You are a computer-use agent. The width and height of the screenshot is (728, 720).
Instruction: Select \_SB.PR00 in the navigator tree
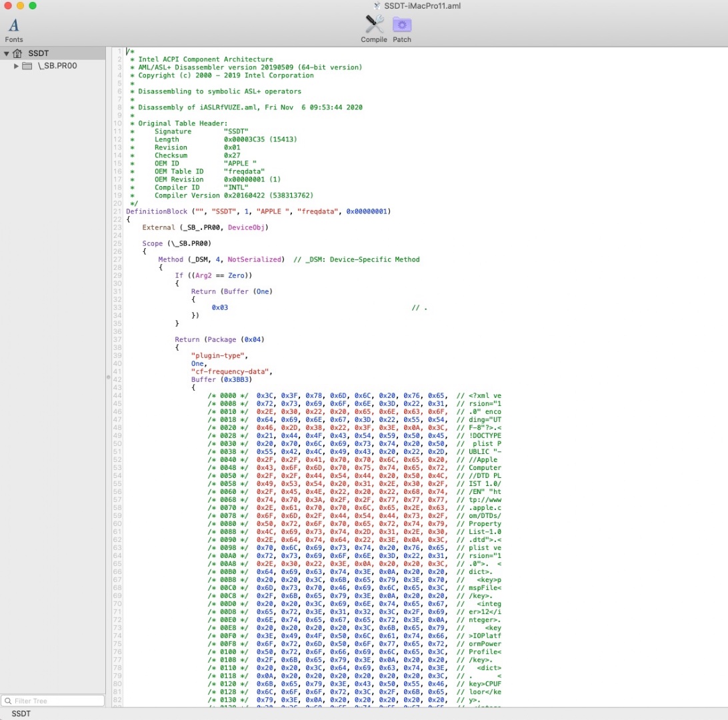(57, 66)
